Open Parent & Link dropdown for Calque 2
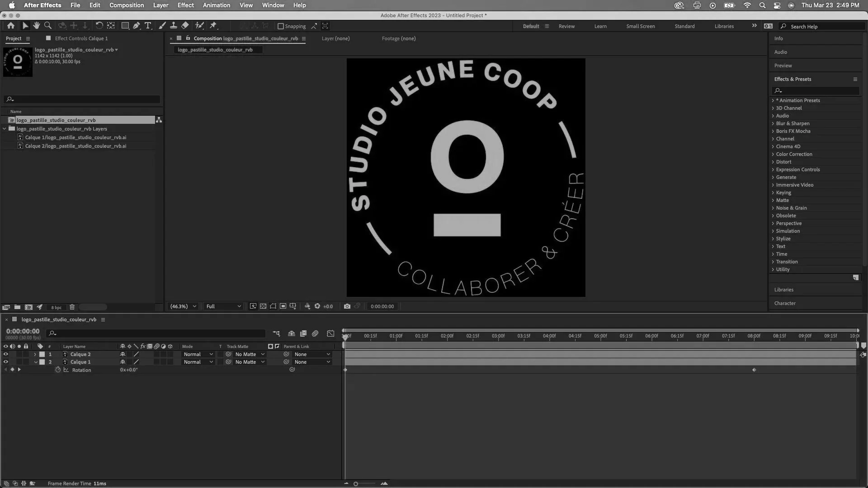Image resolution: width=868 pixels, height=488 pixels. coord(312,354)
